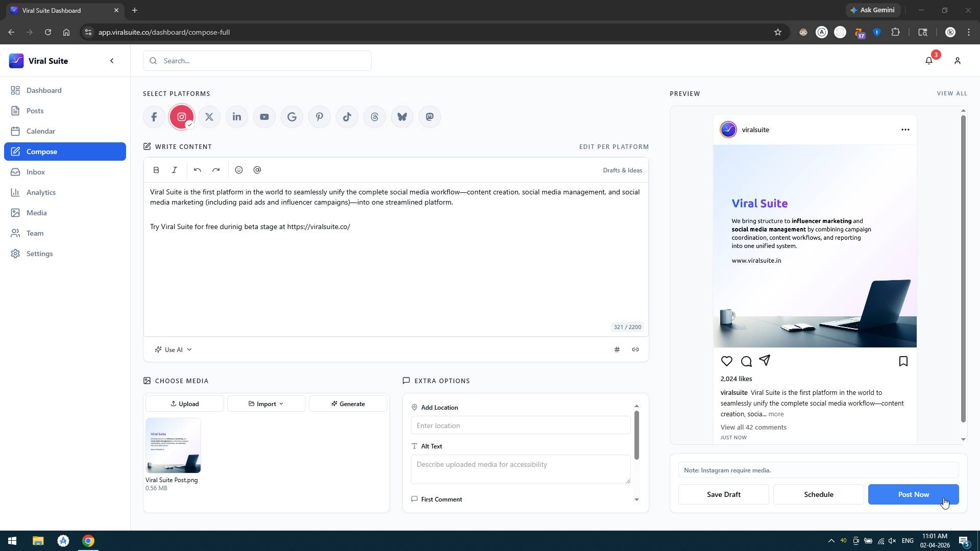Undo last edit in content editor
980x551 pixels.
coord(198,170)
